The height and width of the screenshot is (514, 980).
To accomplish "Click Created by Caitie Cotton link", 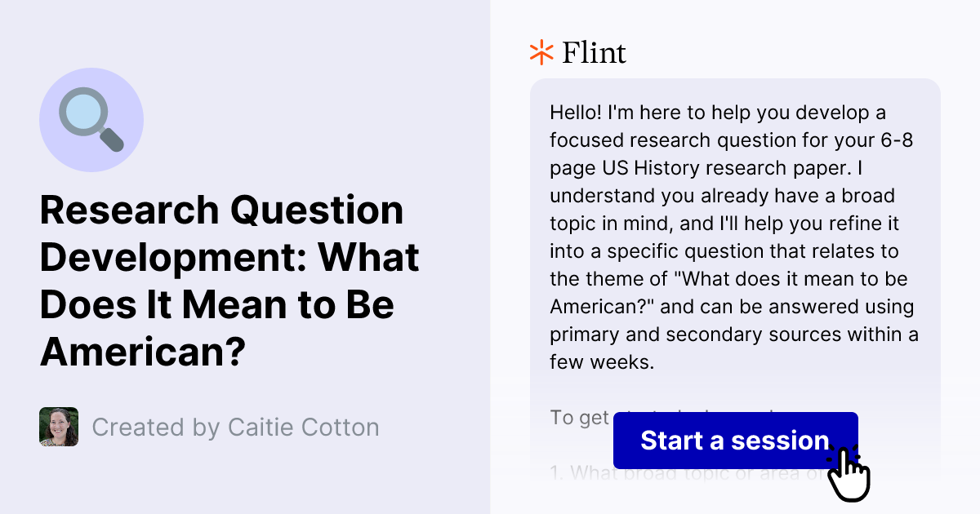I will point(236,427).
